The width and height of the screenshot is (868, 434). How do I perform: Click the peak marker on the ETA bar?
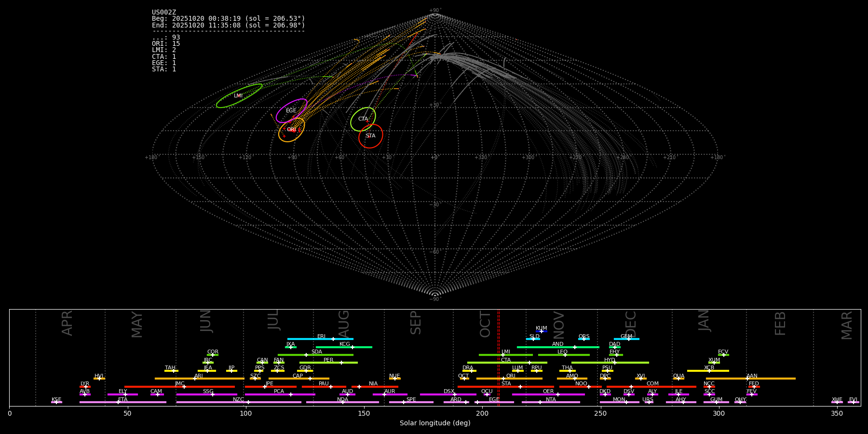(118, 402)
